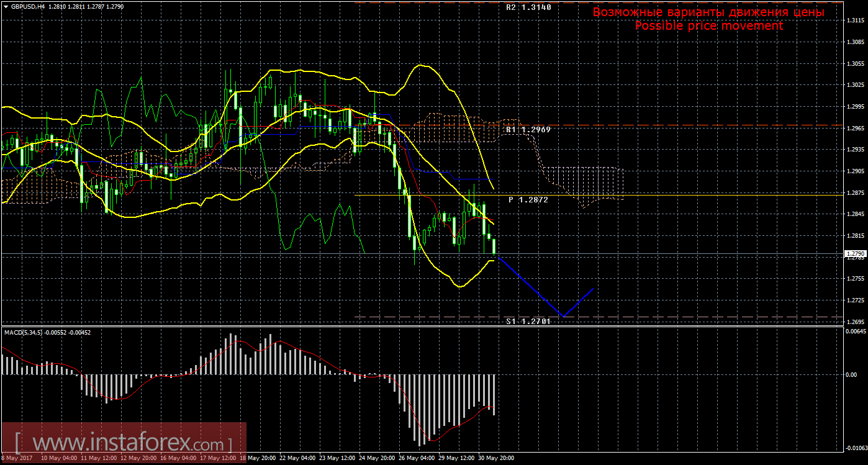Click the MACD 0.00645 scale label
868x465 pixels.
point(854,332)
